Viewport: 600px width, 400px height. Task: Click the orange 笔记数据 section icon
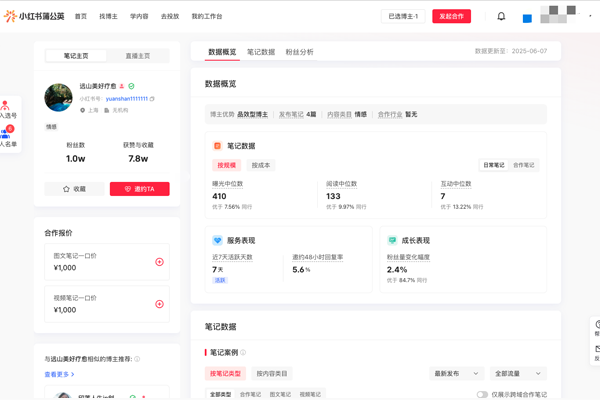[x=217, y=146]
